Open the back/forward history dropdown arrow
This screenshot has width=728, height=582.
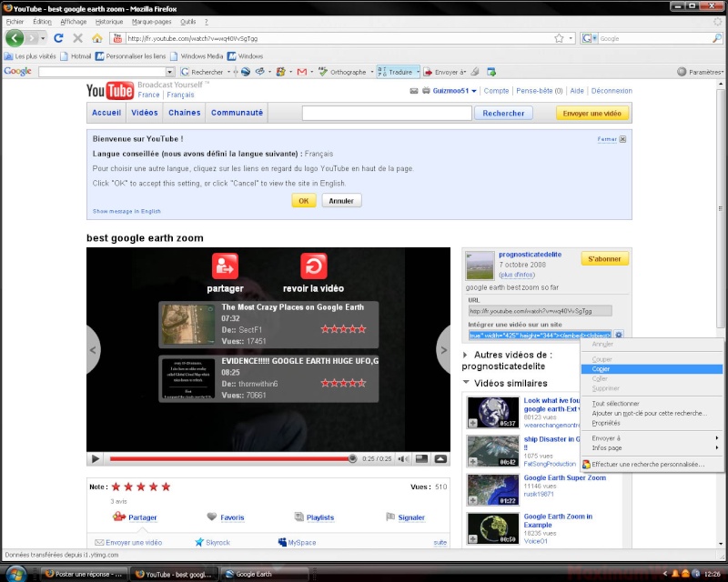[43, 38]
